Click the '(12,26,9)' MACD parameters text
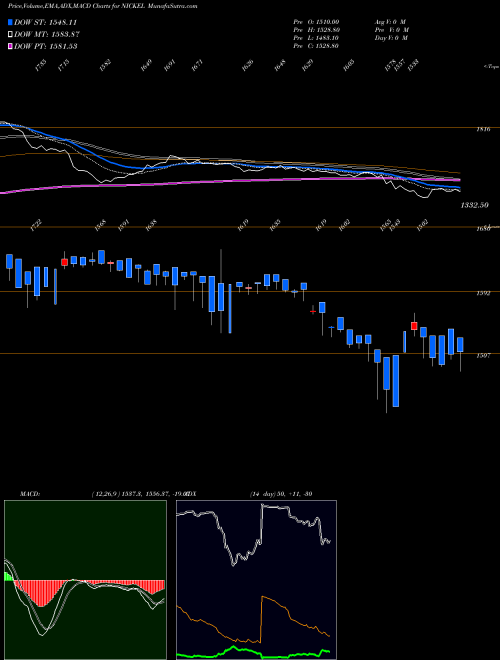Viewport: 500px width, 660px height. pos(105,494)
